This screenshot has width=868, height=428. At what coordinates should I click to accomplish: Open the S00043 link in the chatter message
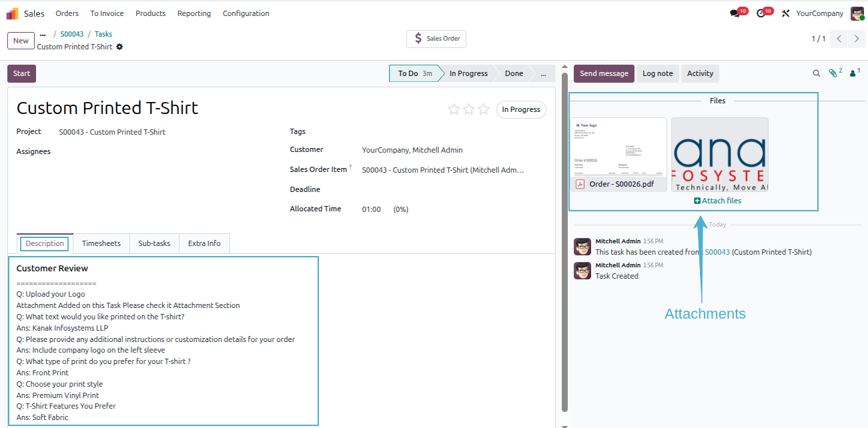pos(717,252)
